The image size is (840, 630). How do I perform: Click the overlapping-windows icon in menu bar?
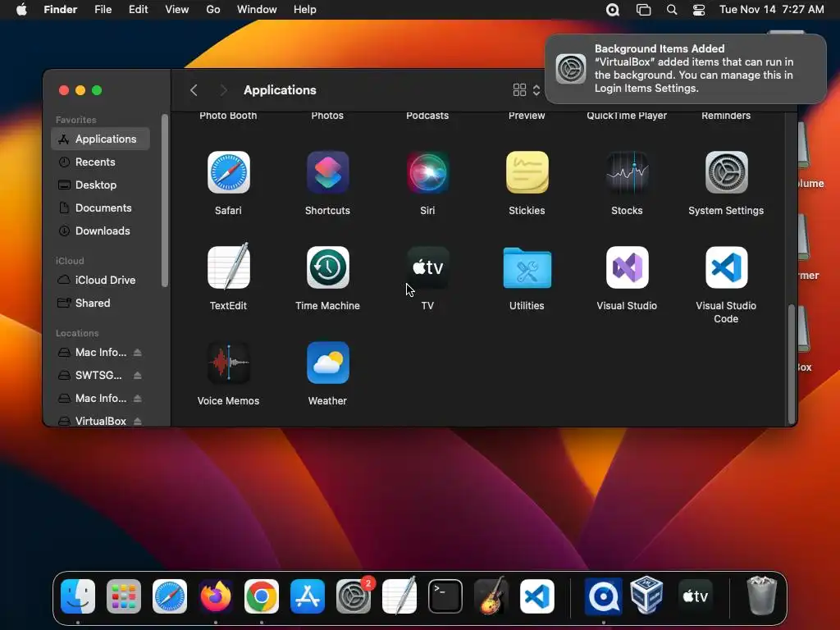[x=643, y=10]
